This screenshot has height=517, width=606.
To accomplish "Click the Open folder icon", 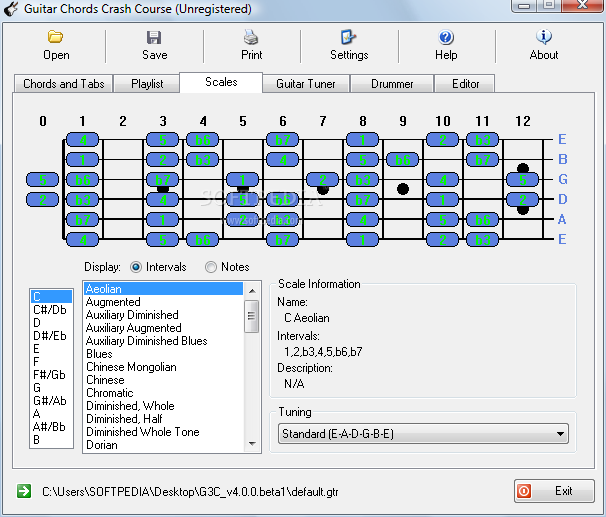I will [56, 37].
